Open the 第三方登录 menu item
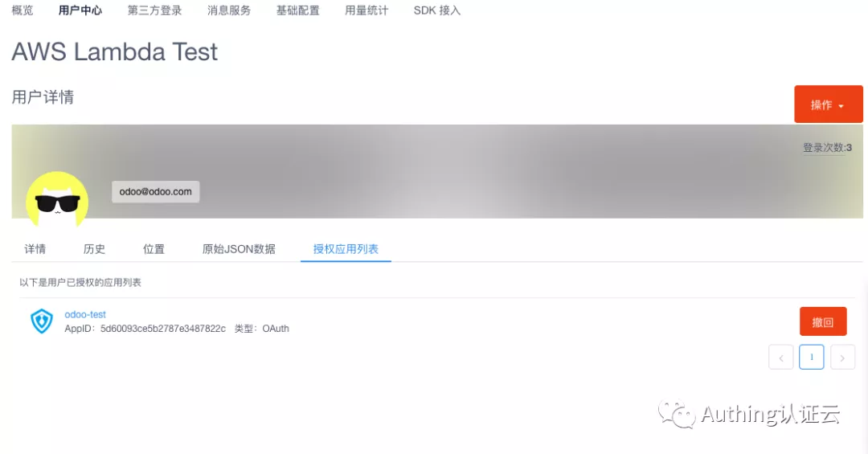 [x=155, y=10]
